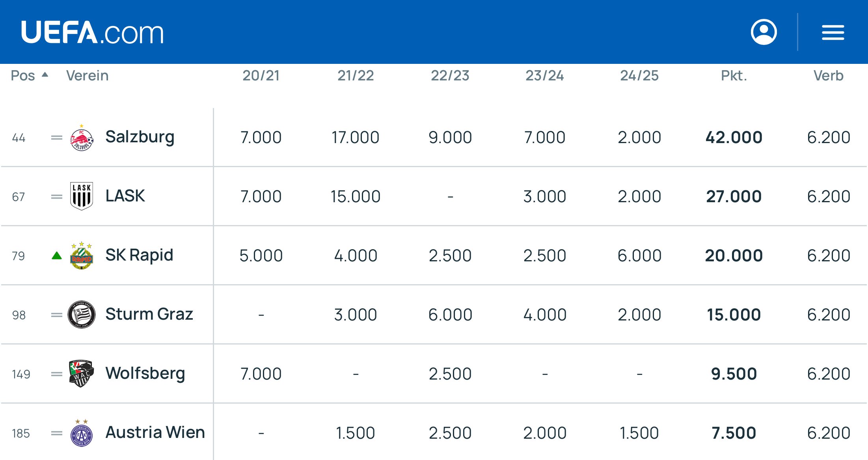Click the Verb column header
This screenshot has width=868, height=460.
828,75
